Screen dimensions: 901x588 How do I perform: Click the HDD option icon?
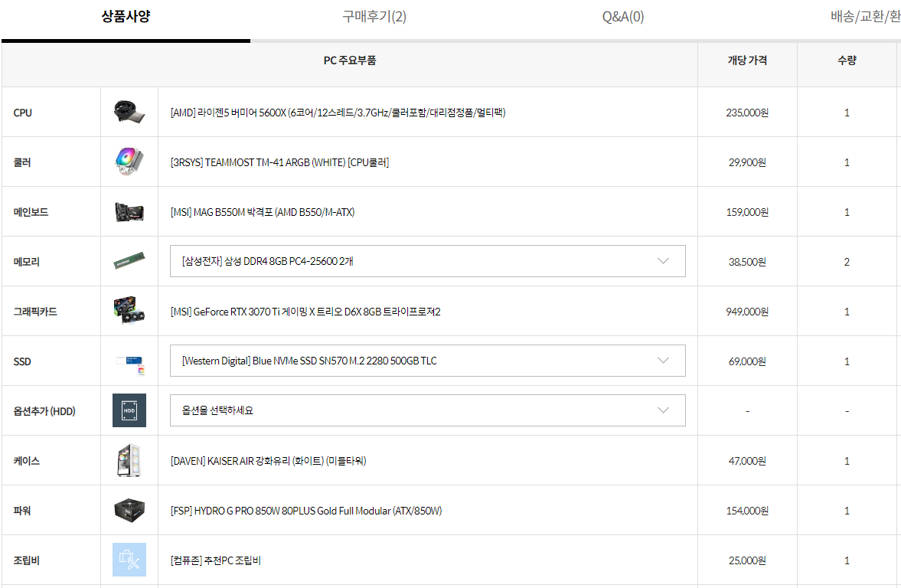coord(129,410)
